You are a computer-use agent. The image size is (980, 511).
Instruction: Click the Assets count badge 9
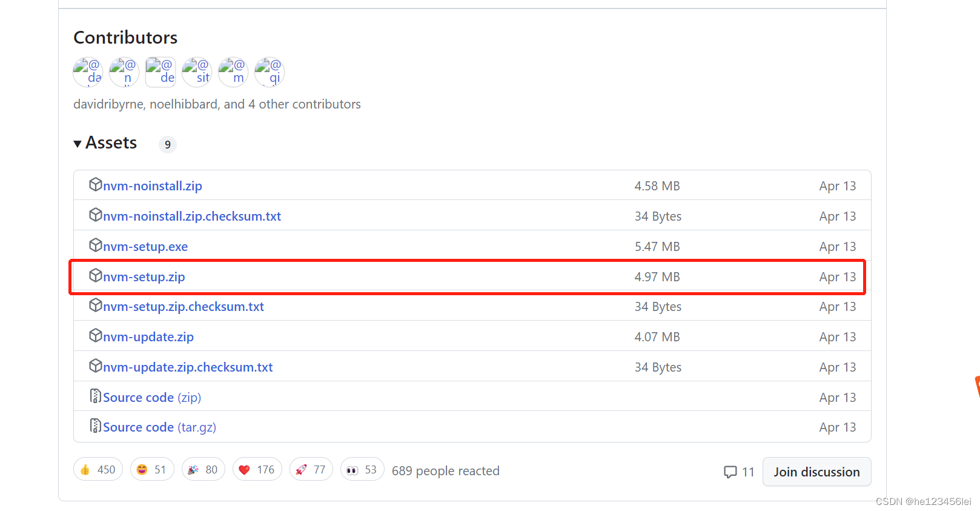[x=168, y=144]
